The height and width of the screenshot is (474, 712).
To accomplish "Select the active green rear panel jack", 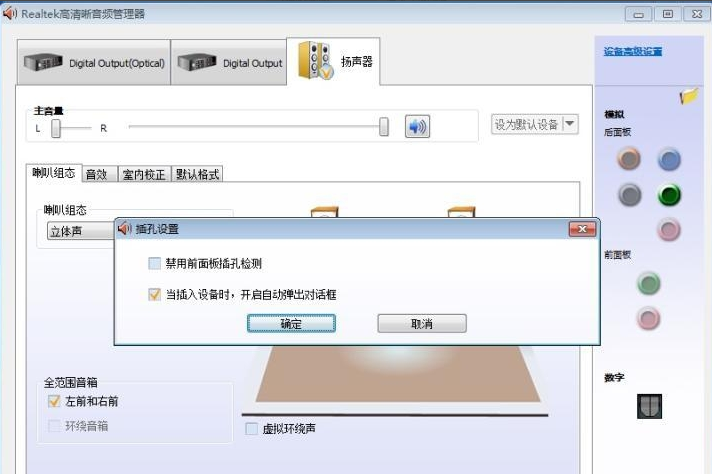I will (669, 195).
